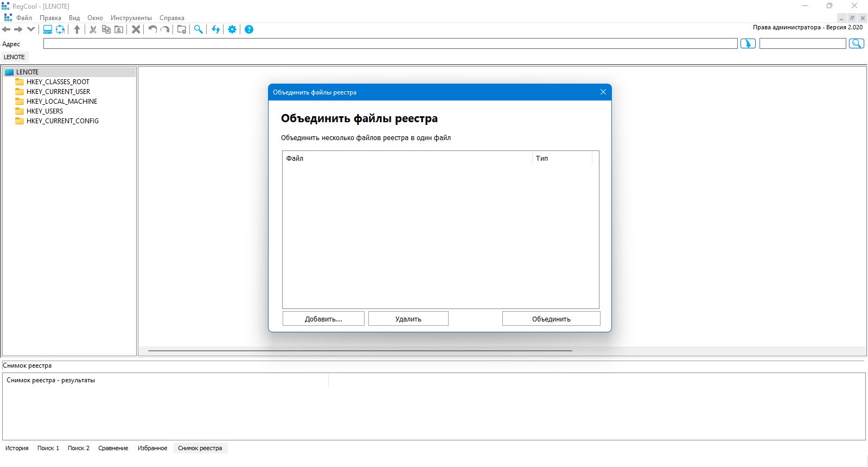Select the HKEY_USERS key
The image size is (868, 467).
[44, 111]
